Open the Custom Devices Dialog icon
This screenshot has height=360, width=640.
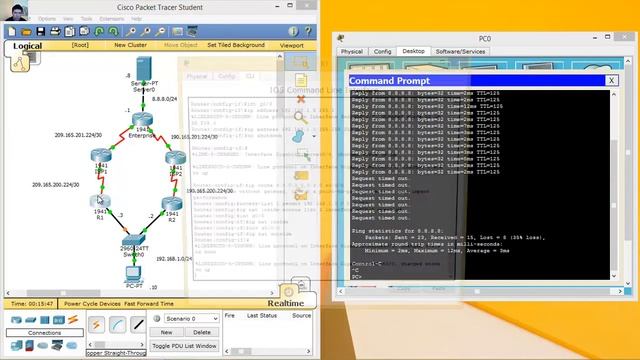point(192,31)
